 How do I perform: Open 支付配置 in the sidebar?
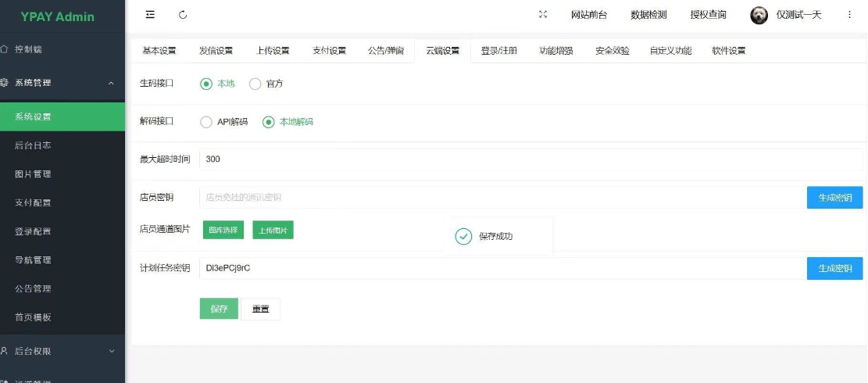point(33,202)
